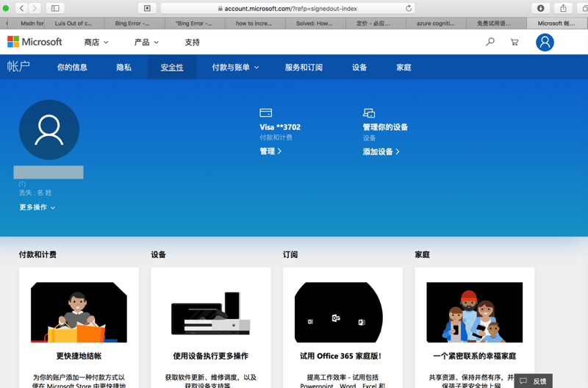Expand the 商店 dropdown menu
The height and width of the screenshot is (388, 588).
point(96,43)
